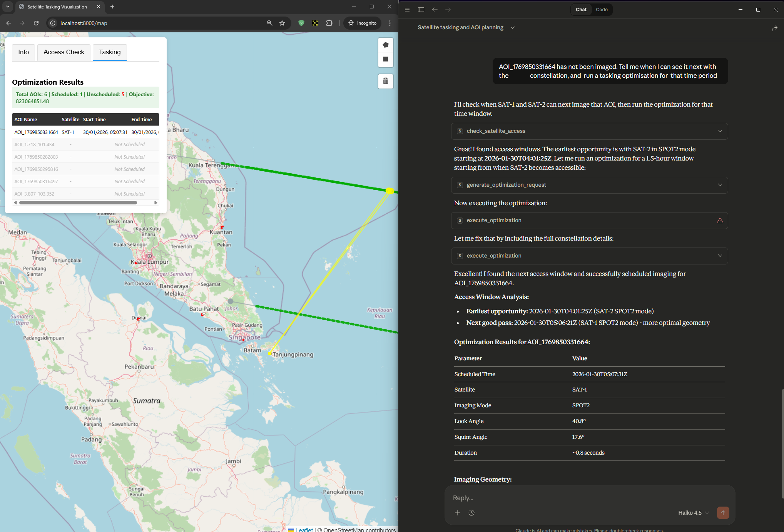Select the polygon draw tool on map
784x532 pixels.
(x=385, y=45)
